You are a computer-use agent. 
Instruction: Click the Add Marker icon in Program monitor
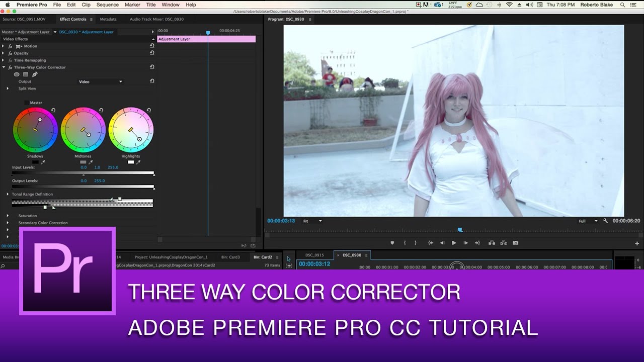(x=392, y=243)
